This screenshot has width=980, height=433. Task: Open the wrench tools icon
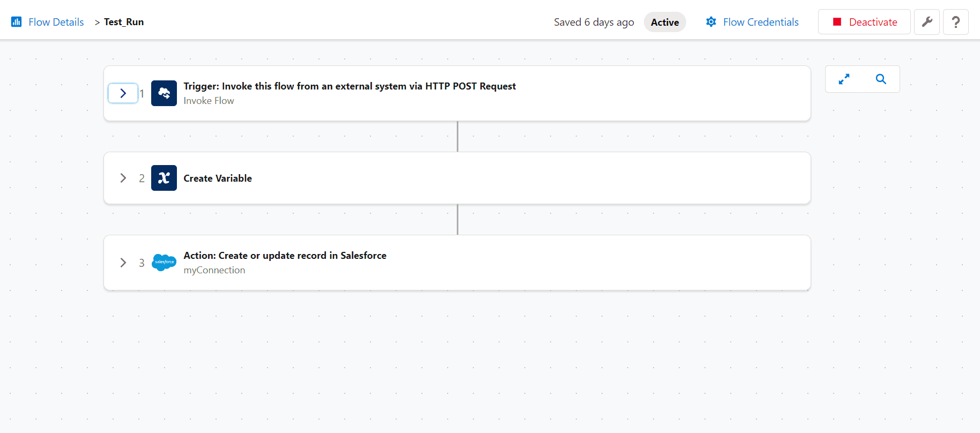(927, 22)
